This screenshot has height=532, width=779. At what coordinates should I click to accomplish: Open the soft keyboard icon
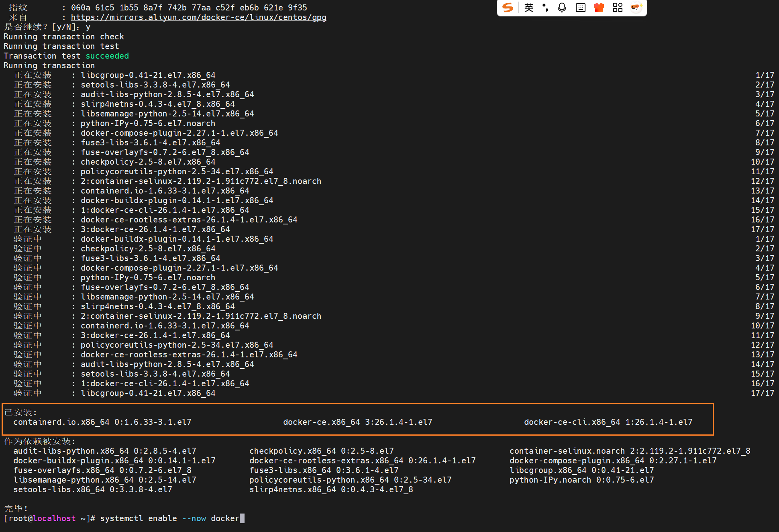(x=581, y=8)
